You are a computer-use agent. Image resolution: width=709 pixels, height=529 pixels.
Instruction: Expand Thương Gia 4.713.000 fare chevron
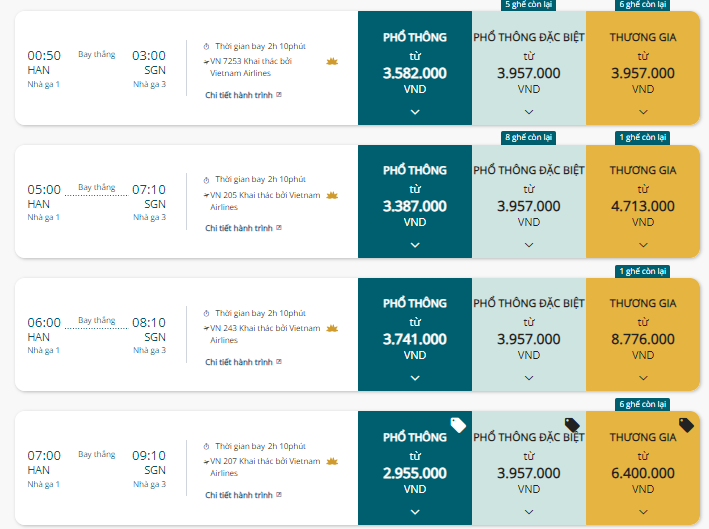[x=643, y=245]
